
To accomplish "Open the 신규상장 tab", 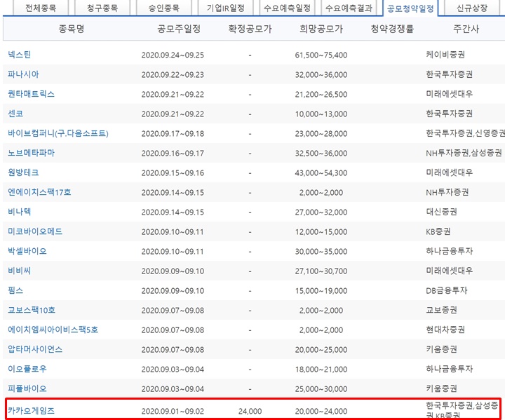I will [x=472, y=8].
